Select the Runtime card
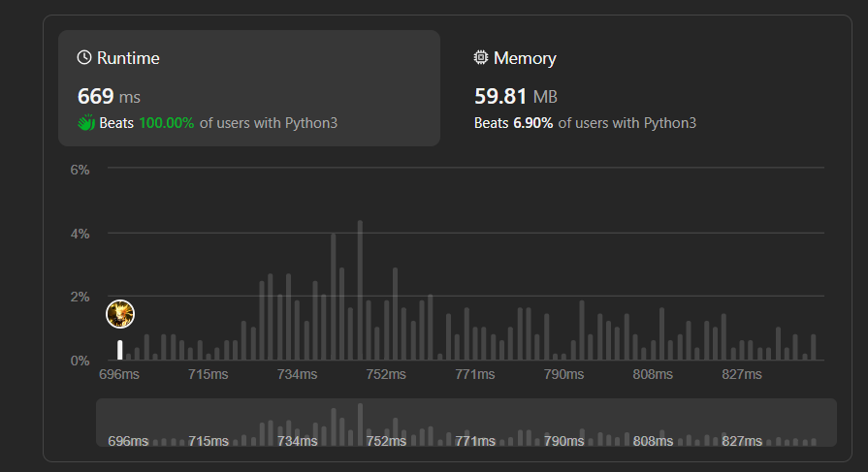This screenshot has width=868, height=472. [x=248, y=88]
